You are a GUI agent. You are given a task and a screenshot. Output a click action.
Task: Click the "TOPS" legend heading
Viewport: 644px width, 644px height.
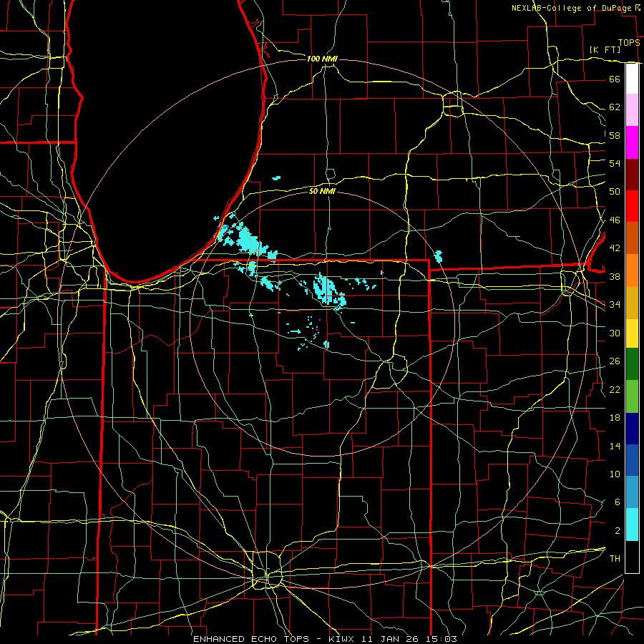click(x=629, y=43)
